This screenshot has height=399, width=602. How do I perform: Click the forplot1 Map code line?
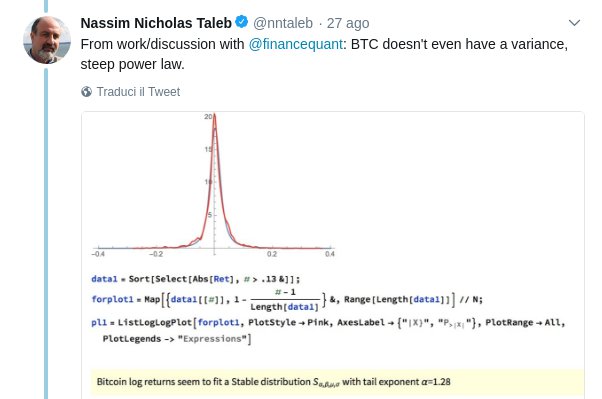tap(287, 300)
